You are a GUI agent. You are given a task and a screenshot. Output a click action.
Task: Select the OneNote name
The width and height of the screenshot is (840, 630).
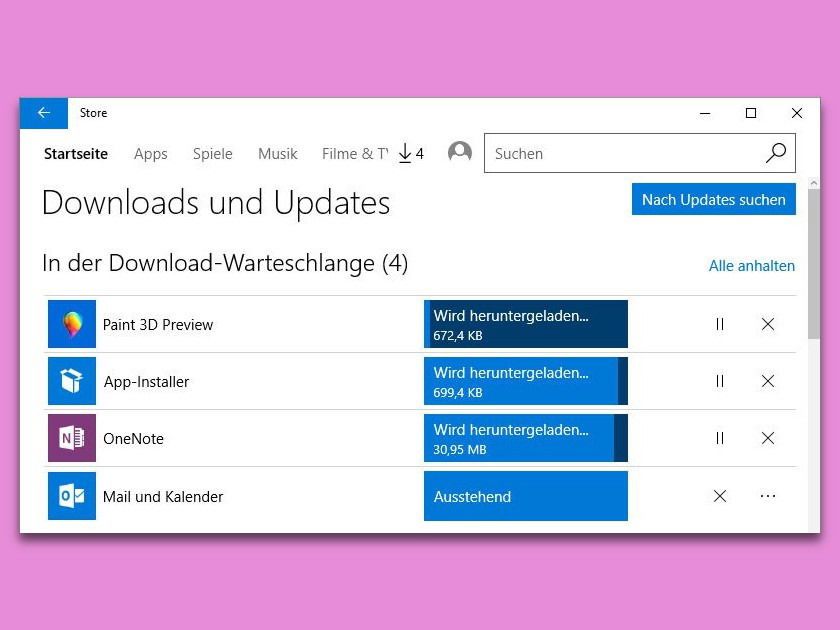[x=133, y=439]
